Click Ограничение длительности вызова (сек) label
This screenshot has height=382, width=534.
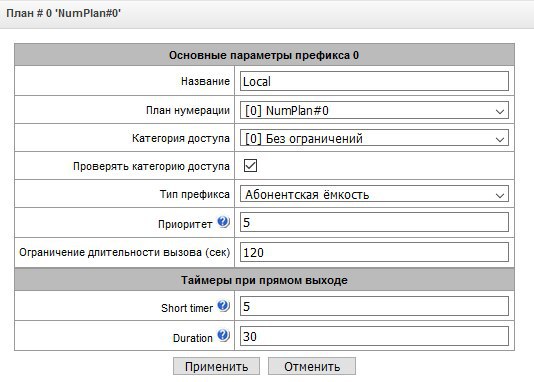125,252
